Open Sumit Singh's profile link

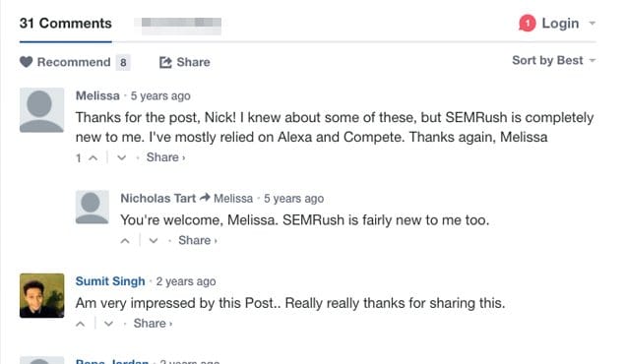[110, 281]
